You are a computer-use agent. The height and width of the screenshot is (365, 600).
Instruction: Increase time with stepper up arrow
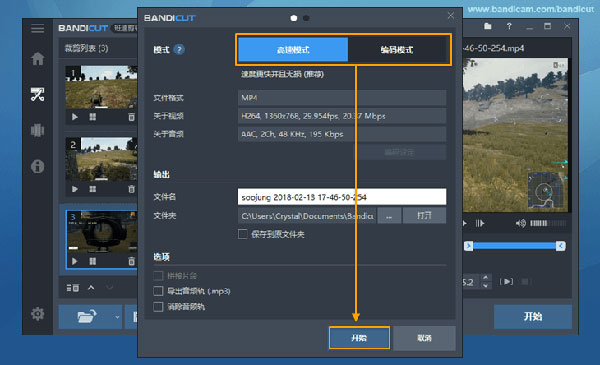tap(486, 278)
